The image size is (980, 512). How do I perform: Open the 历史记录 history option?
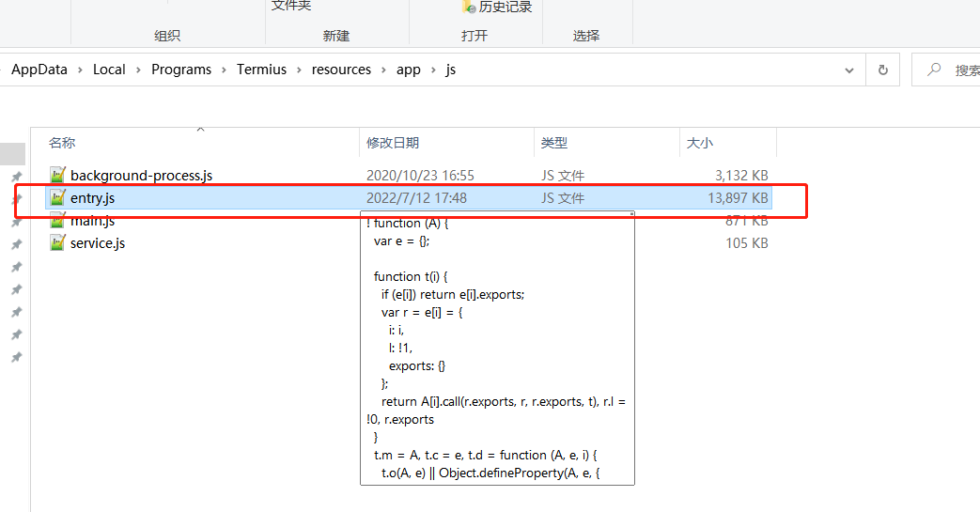tap(498, 7)
